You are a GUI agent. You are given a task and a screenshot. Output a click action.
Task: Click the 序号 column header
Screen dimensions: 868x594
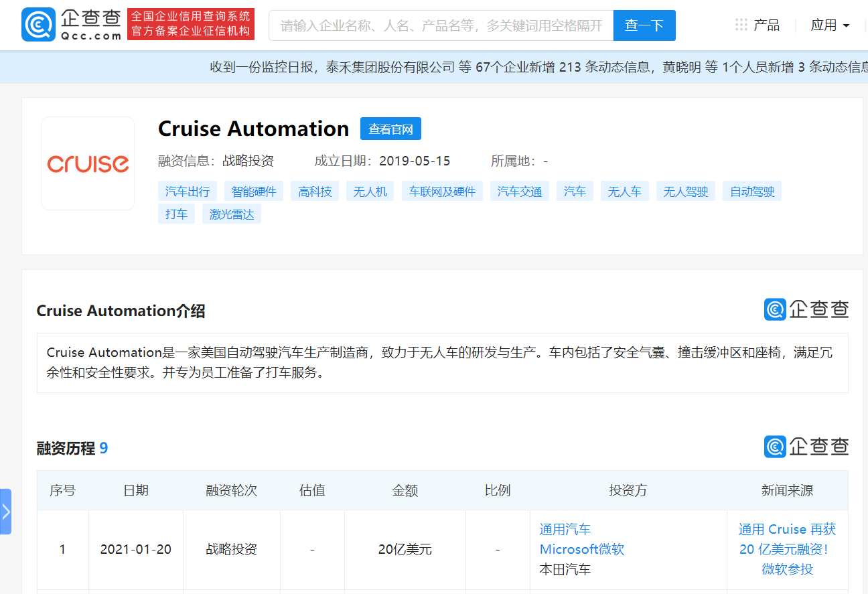click(x=63, y=490)
